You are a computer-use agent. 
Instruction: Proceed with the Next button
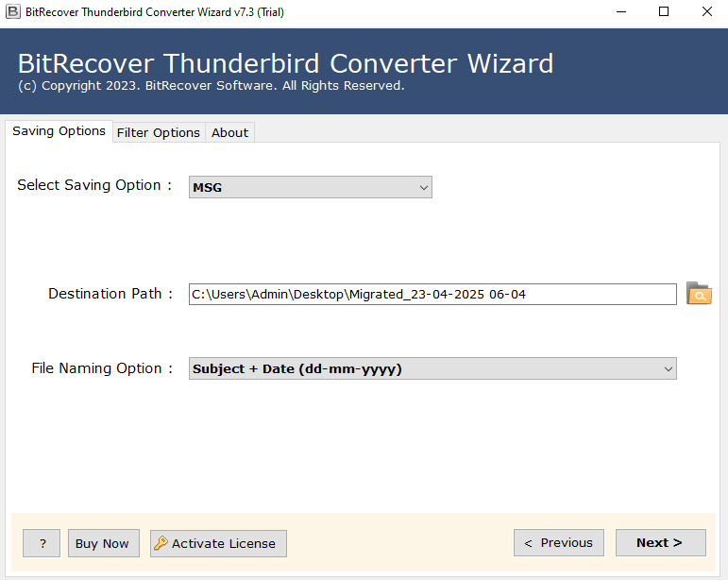tap(660, 542)
